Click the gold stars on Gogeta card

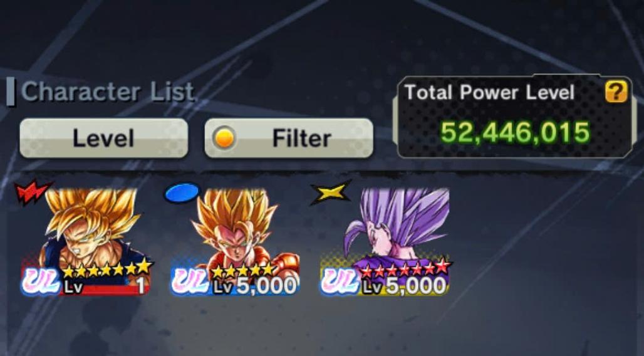pos(242,270)
